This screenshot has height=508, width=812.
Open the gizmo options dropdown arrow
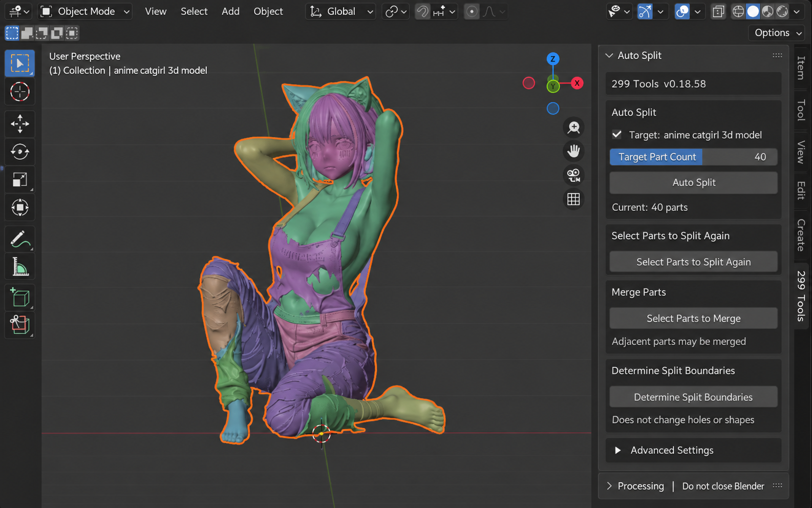660,11
